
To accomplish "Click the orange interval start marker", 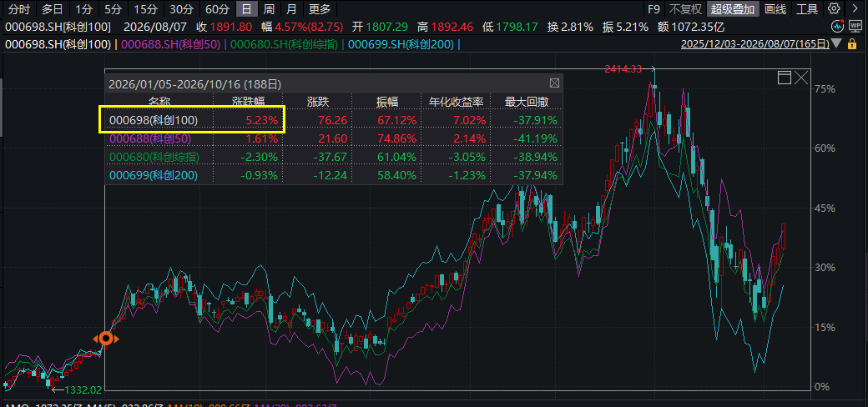I will click(x=106, y=339).
